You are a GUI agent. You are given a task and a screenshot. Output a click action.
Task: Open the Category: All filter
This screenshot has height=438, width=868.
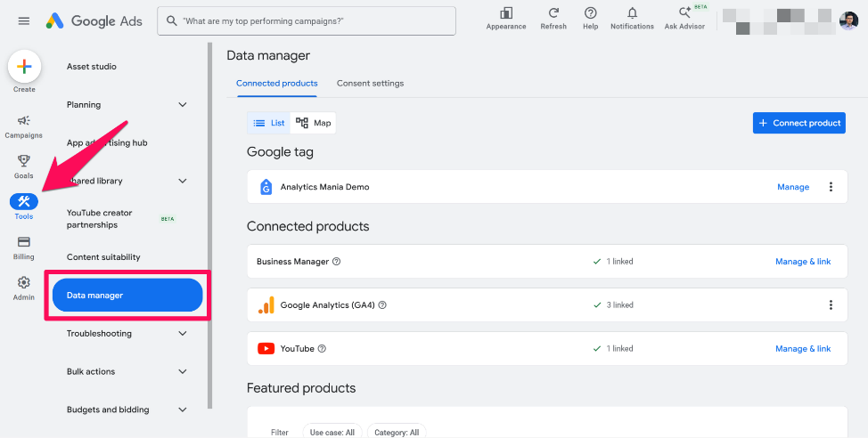397,432
